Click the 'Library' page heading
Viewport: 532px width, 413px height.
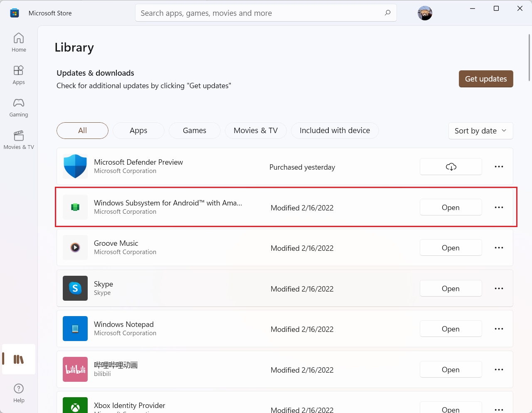pyautogui.click(x=74, y=47)
